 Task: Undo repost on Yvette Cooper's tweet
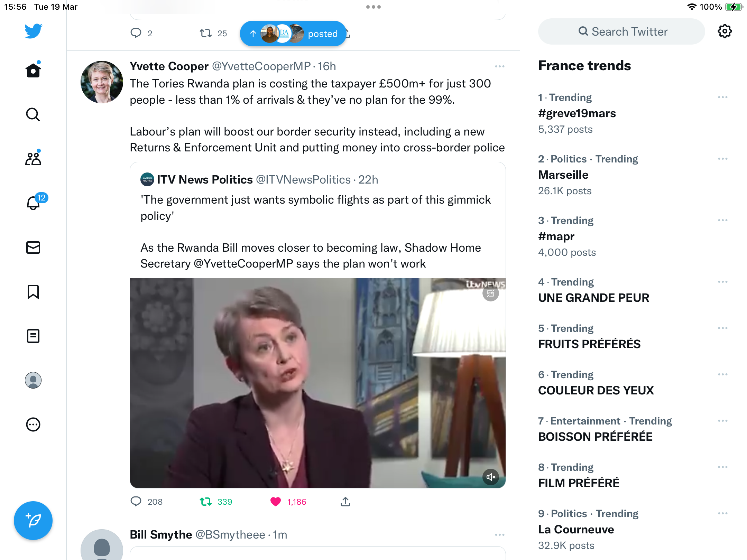pyautogui.click(x=206, y=502)
